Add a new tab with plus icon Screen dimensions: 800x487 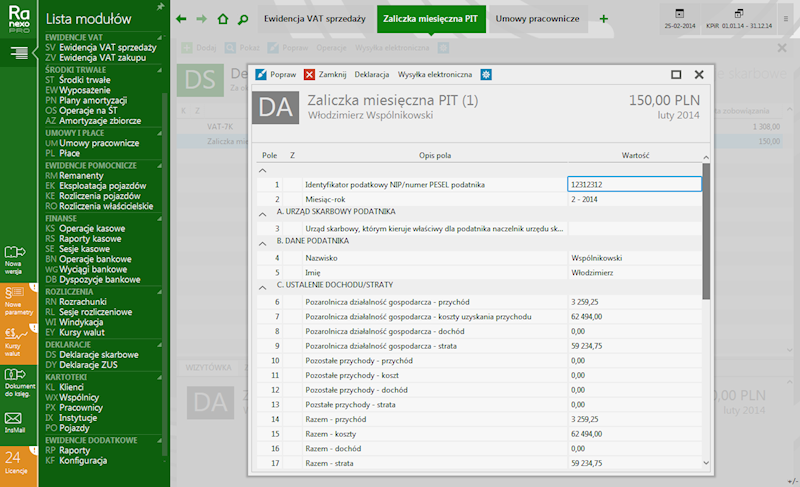[603, 19]
